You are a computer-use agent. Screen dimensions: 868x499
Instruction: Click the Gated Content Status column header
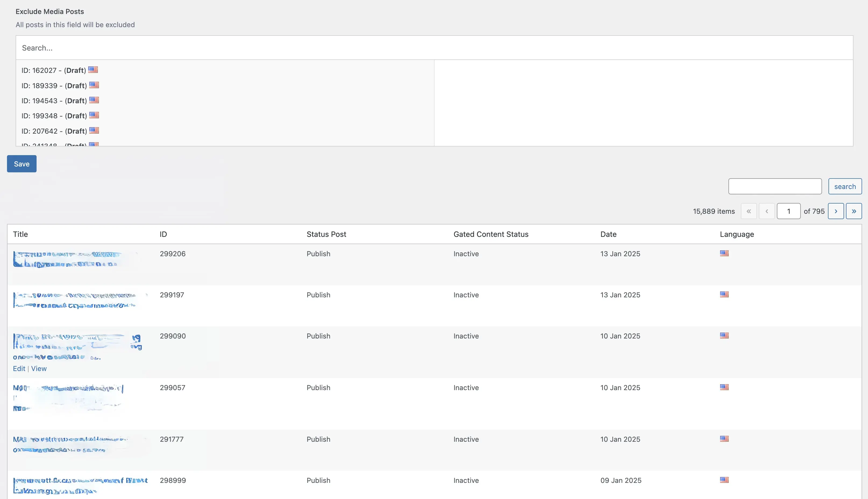(x=491, y=234)
